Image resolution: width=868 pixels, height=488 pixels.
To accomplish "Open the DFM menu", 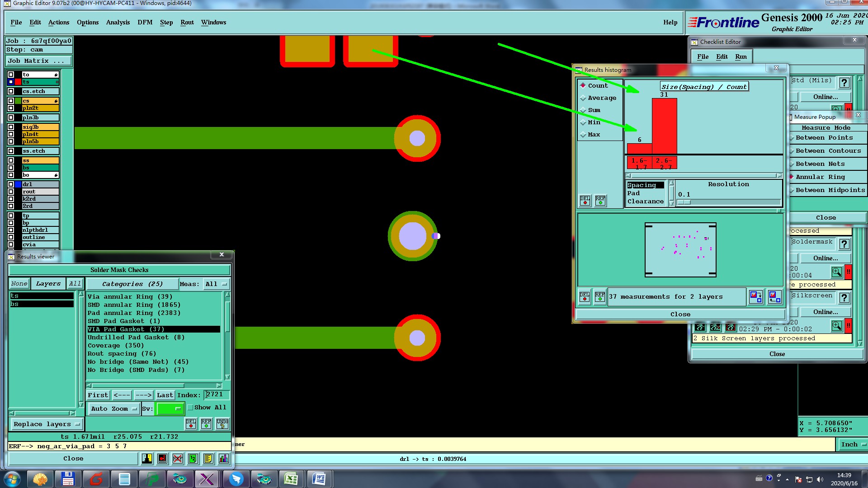I will (x=145, y=23).
